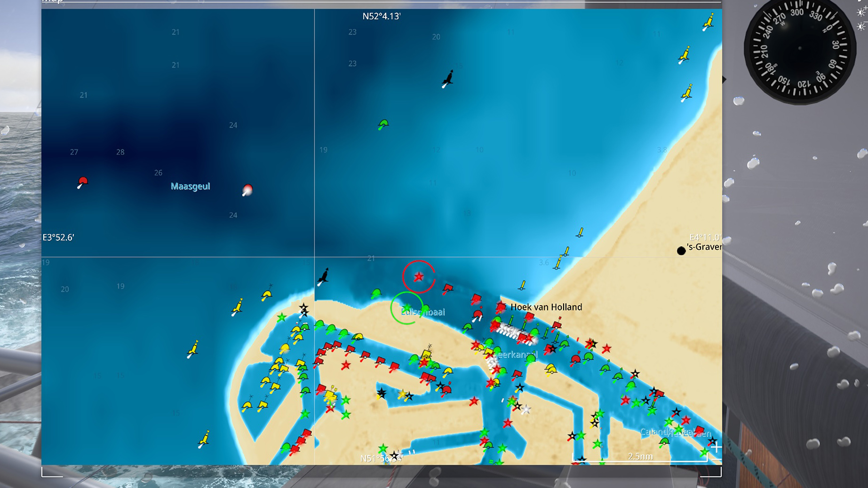Click the black buoy beside the grid intersection
This screenshot has height=488, width=868.
(x=323, y=277)
